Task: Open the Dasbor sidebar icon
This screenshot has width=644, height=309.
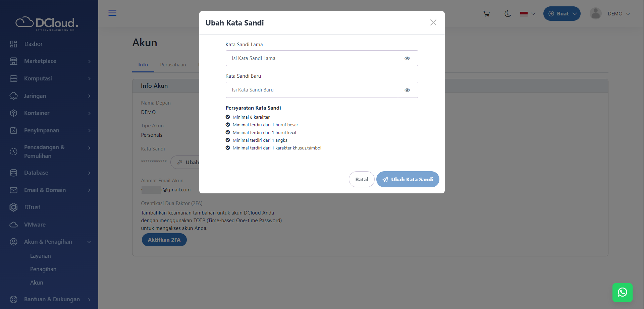Action: (13, 44)
